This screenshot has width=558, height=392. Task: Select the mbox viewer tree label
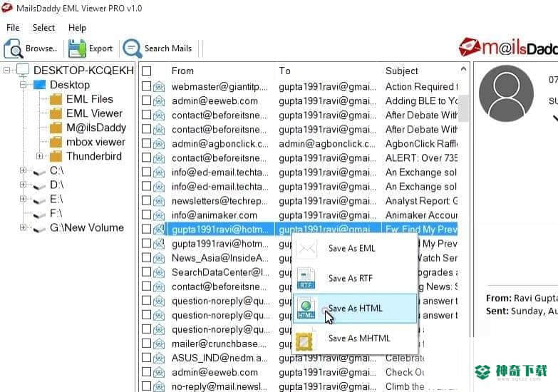95,142
